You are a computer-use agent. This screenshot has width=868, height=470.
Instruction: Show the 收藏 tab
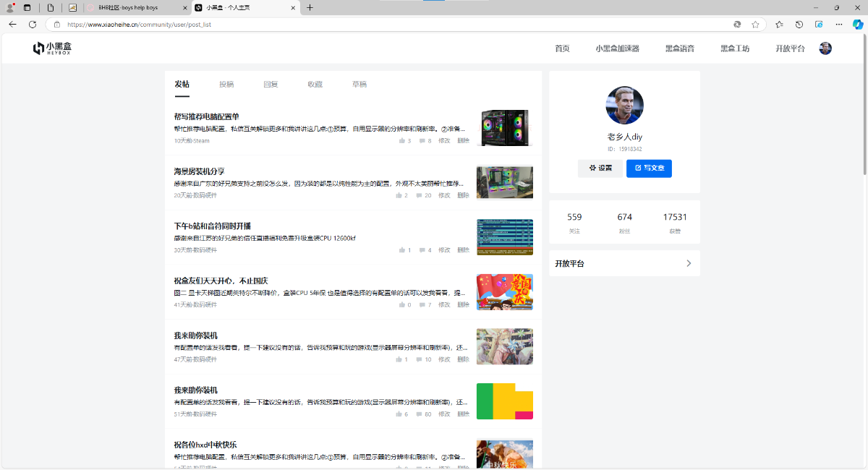(x=315, y=85)
